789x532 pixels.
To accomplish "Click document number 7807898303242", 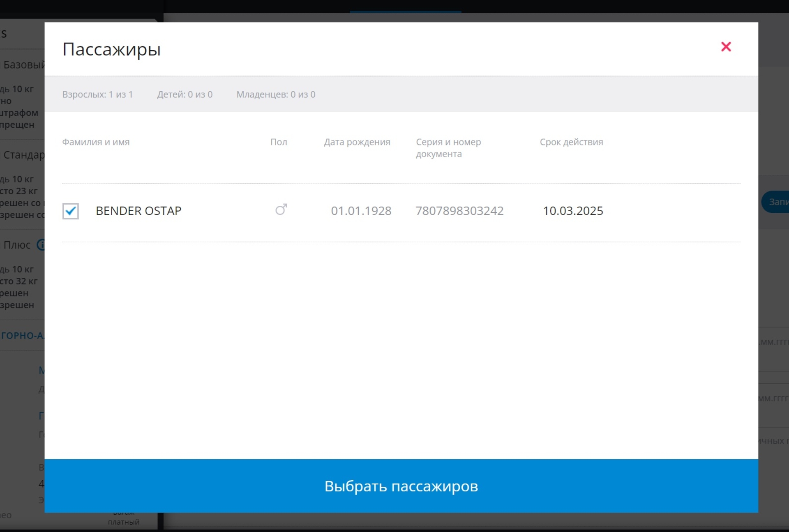I will click(459, 211).
